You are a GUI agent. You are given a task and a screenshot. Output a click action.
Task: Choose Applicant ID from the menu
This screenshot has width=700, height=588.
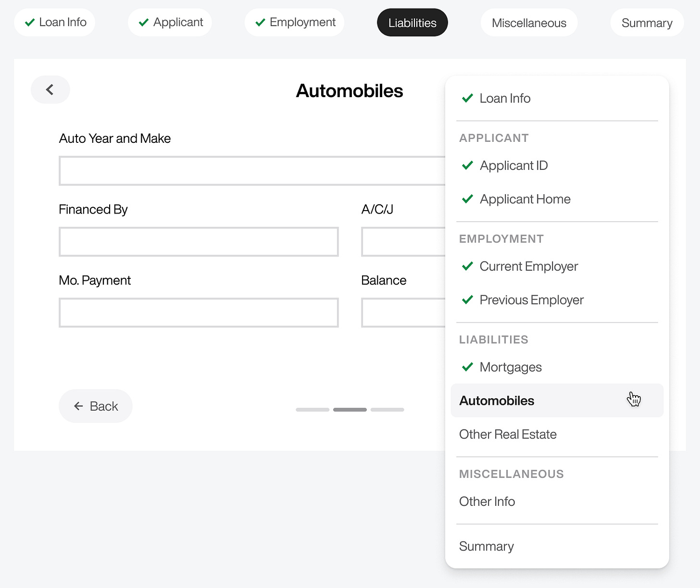click(x=513, y=166)
